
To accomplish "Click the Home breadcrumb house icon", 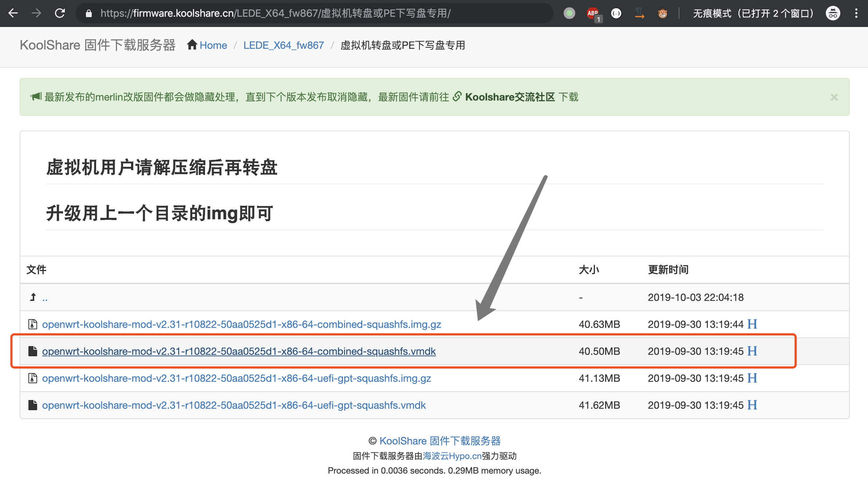I will tap(193, 44).
